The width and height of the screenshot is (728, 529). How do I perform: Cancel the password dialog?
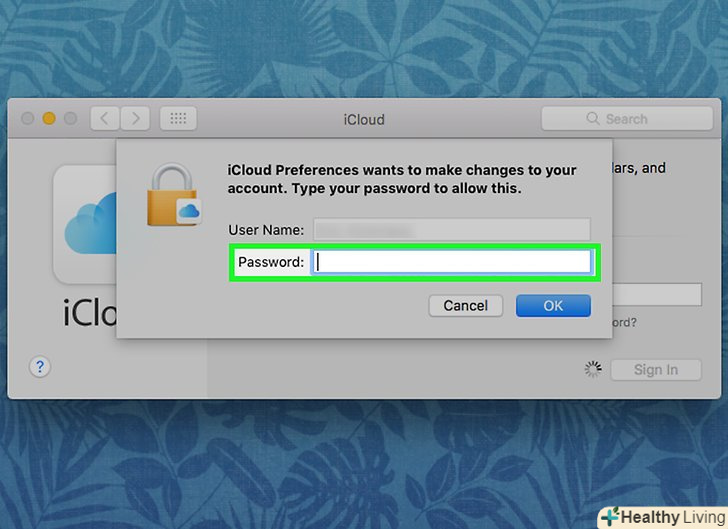point(465,306)
